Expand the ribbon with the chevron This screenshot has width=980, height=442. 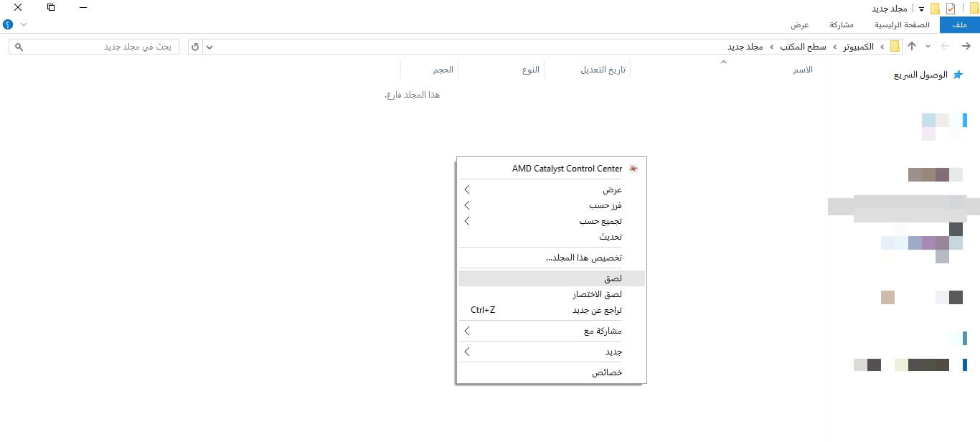[24, 24]
